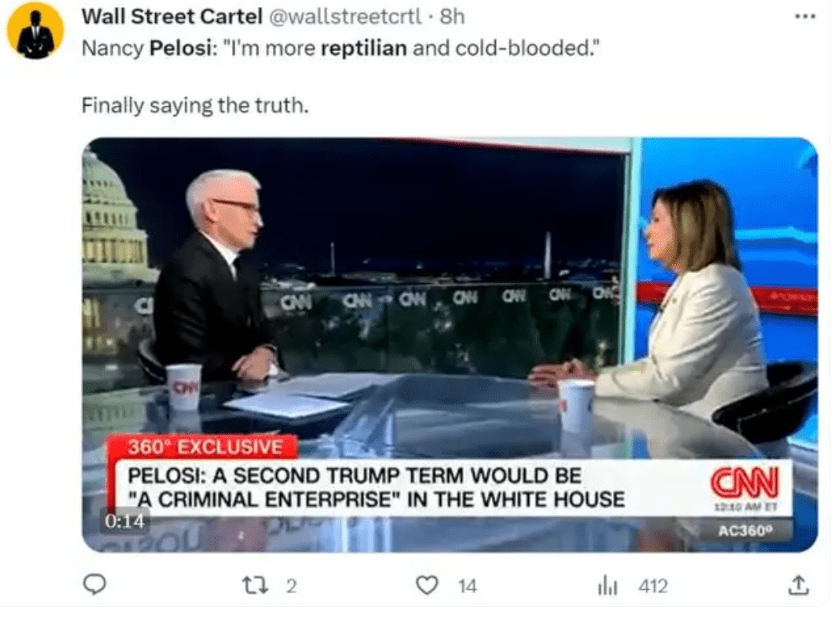This screenshot has height=642, width=840.
Task: Click the Wall Street Cartel display name
Action: pyautogui.click(x=171, y=17)
